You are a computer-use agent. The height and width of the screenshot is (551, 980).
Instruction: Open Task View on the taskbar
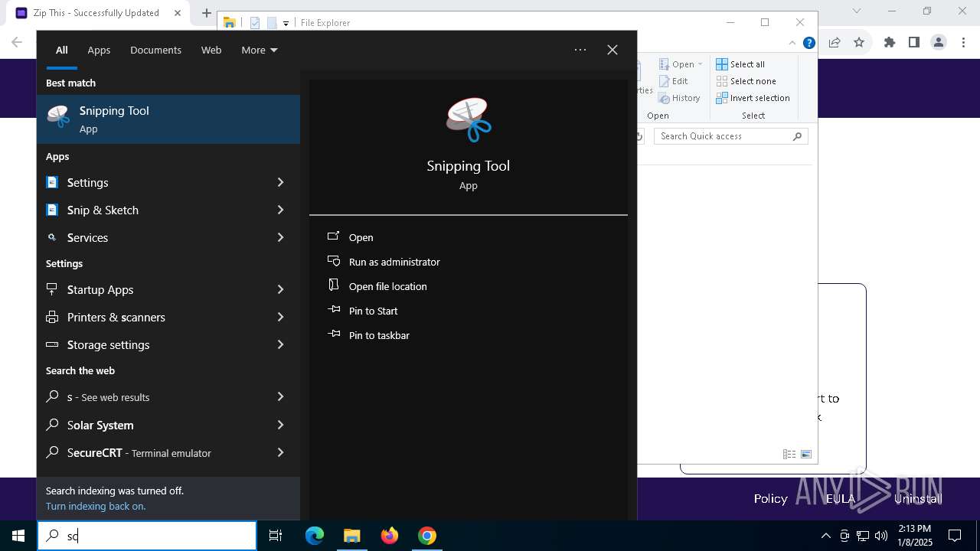[276, 536]
